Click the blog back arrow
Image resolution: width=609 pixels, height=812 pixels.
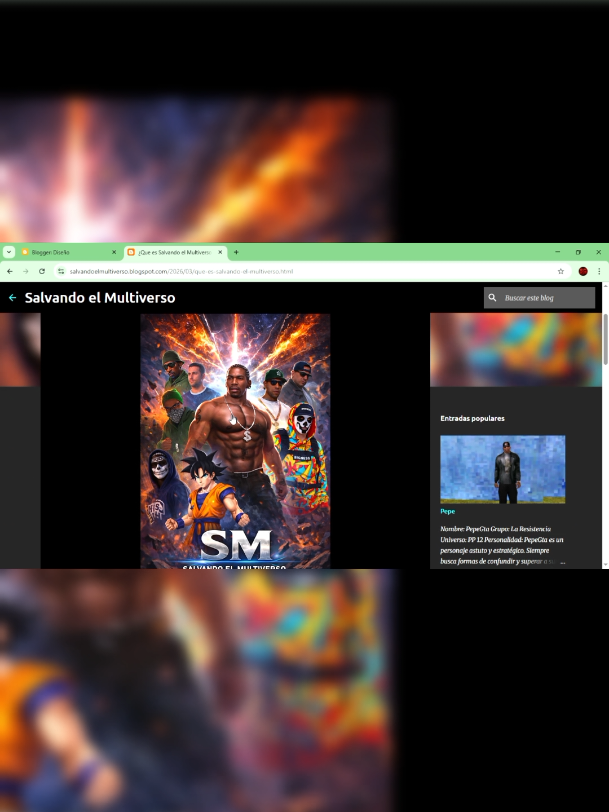click(12, 298)
